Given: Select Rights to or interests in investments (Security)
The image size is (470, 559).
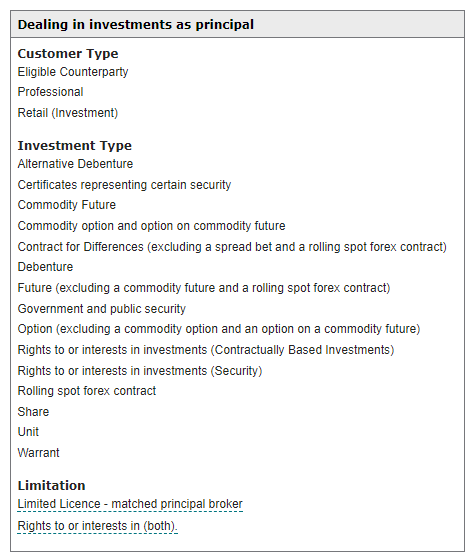Looking at the screenshot, I should coord(140,371).
